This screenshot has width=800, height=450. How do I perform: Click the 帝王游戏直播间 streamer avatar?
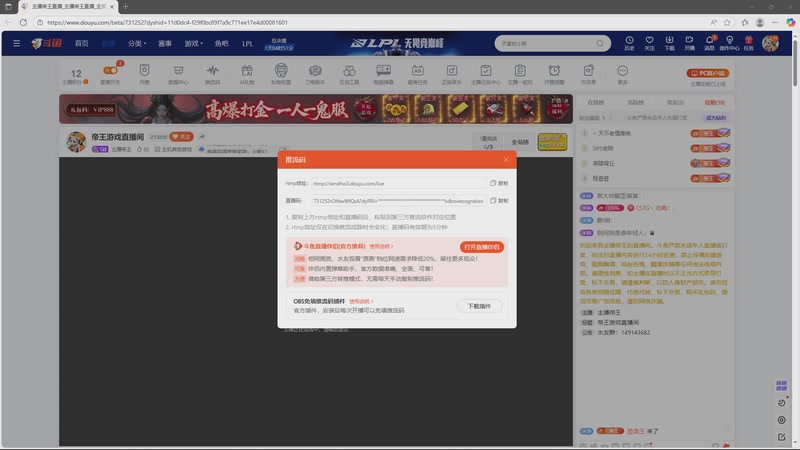(76, 142)
